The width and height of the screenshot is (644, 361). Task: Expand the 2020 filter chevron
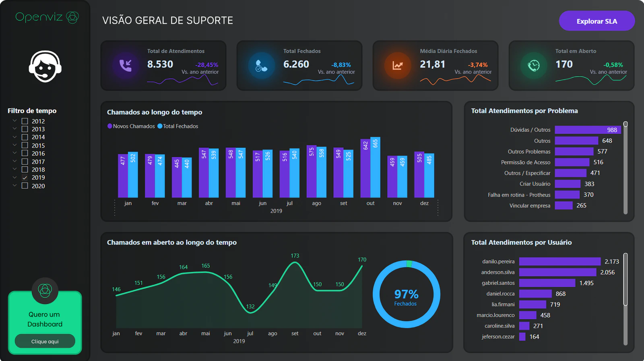tap(14, 185)
